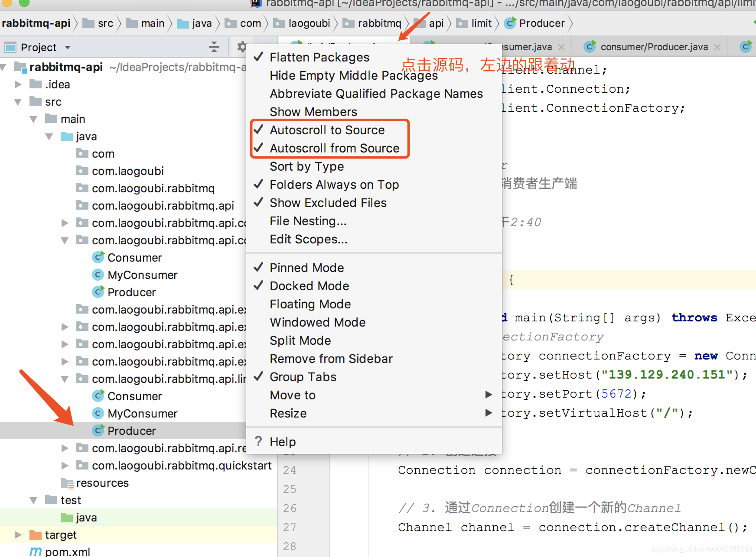Click the collapse all icon in Project panel

tap(214, 47)
